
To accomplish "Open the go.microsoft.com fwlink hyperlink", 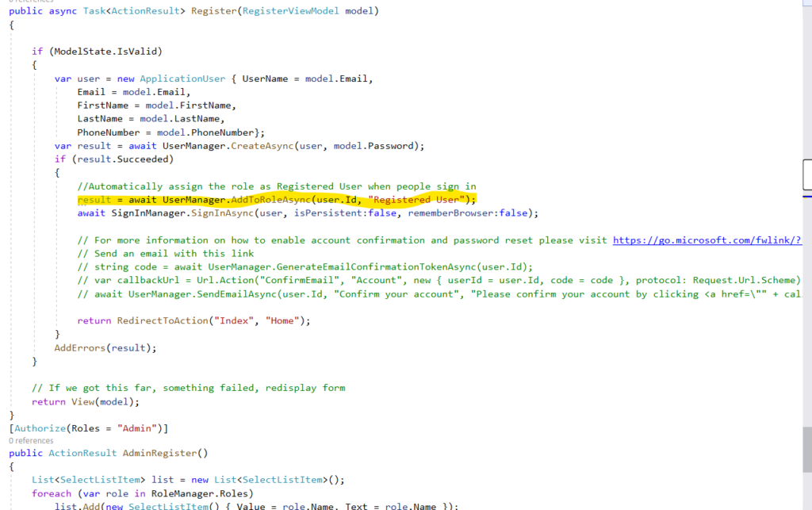I will click(707, 240).
